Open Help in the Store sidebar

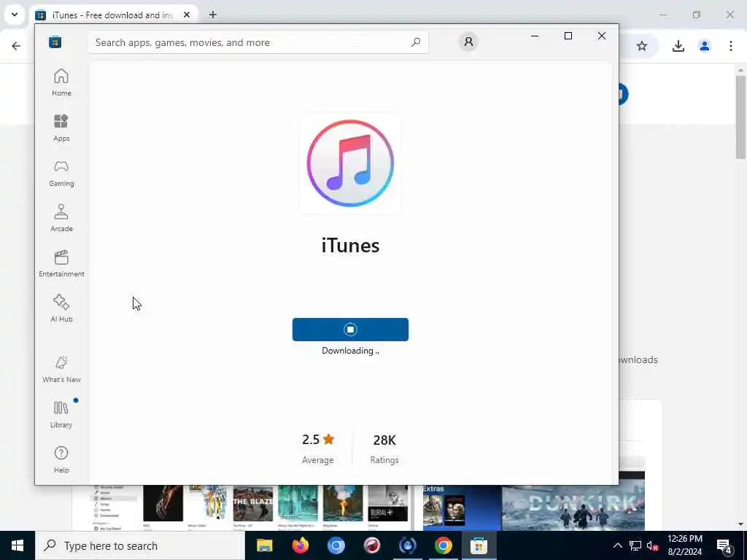61,460
